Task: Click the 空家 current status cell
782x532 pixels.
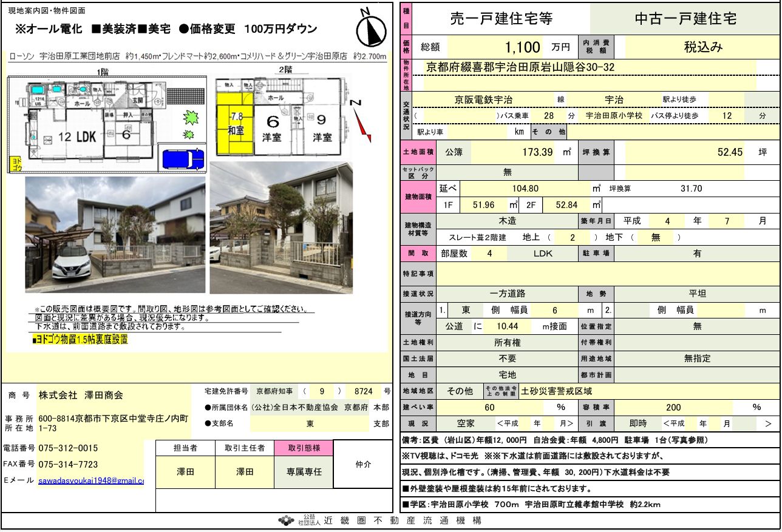Action: click(x=466, y=423)
